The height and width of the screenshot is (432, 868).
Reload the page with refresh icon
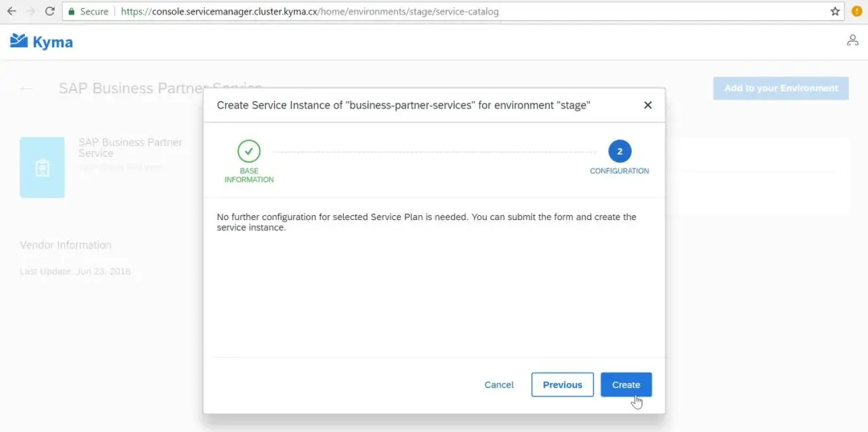49,11
